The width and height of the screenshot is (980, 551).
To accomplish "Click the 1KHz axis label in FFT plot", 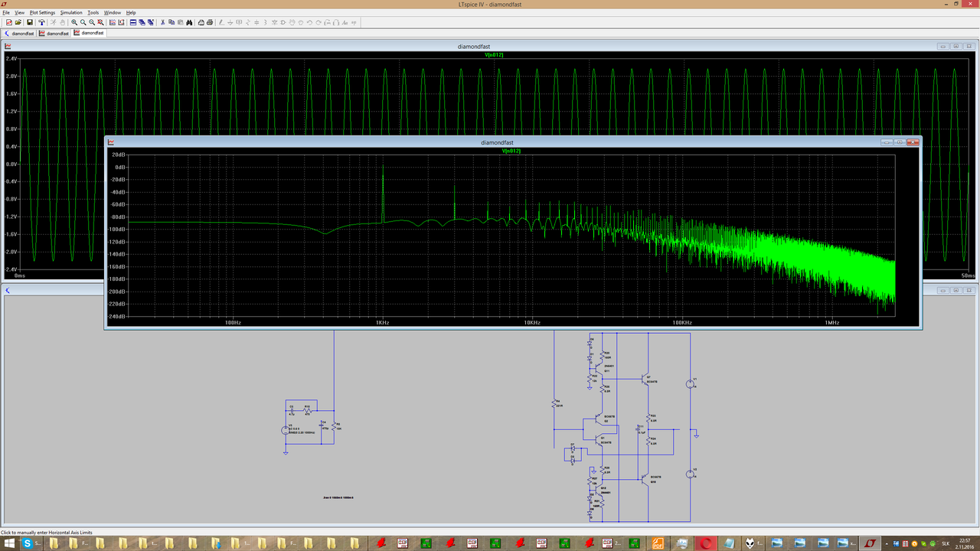I will 382,323.
